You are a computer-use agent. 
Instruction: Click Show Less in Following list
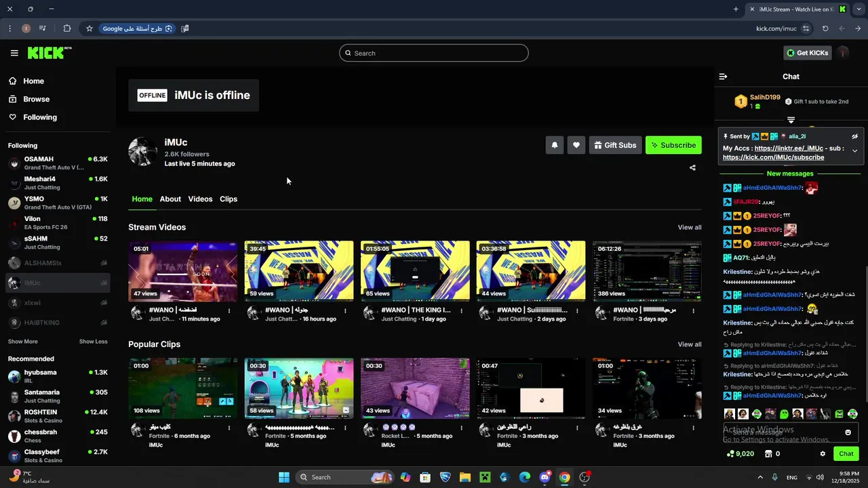[x=94, y=342]
